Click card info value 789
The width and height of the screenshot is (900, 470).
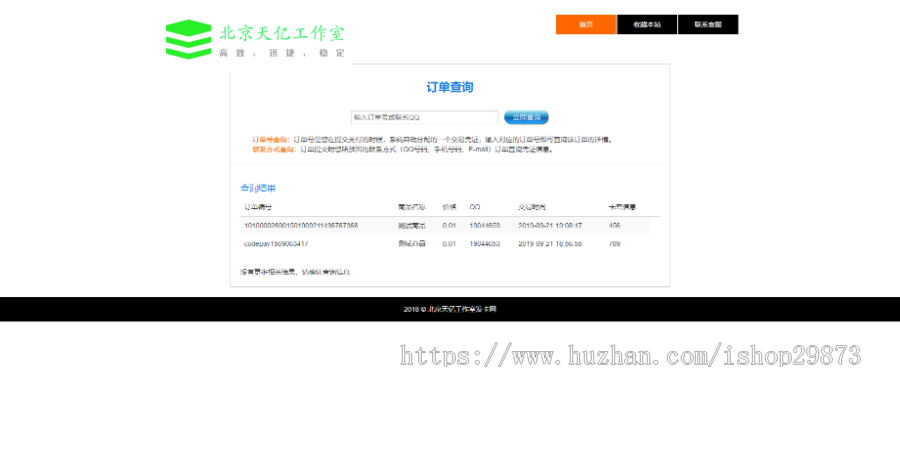coord(614,243)
